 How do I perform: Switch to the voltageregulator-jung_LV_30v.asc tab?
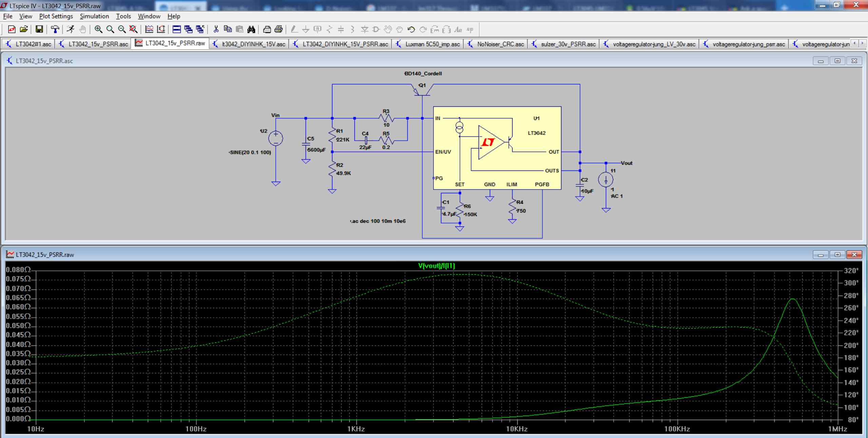pyautogui.click(x=650, y=44)
